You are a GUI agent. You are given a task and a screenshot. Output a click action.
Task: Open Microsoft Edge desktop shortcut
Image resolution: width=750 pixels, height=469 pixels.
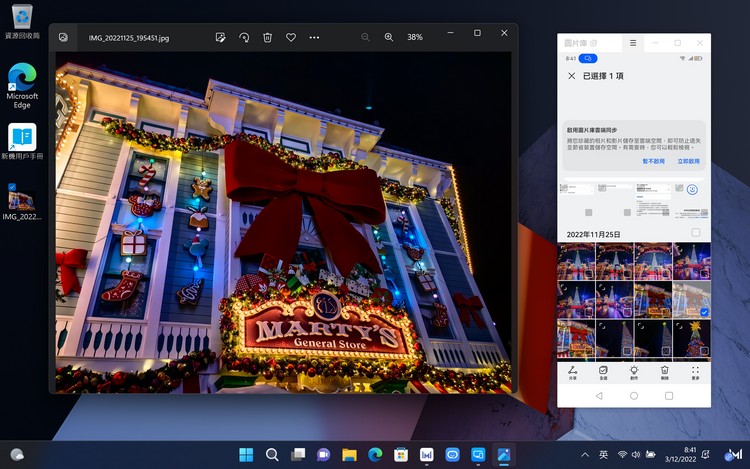[22, 86]
